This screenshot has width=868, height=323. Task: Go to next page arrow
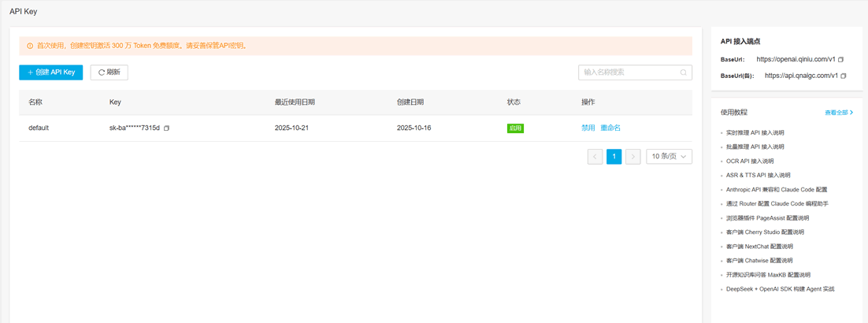(632, 157)
